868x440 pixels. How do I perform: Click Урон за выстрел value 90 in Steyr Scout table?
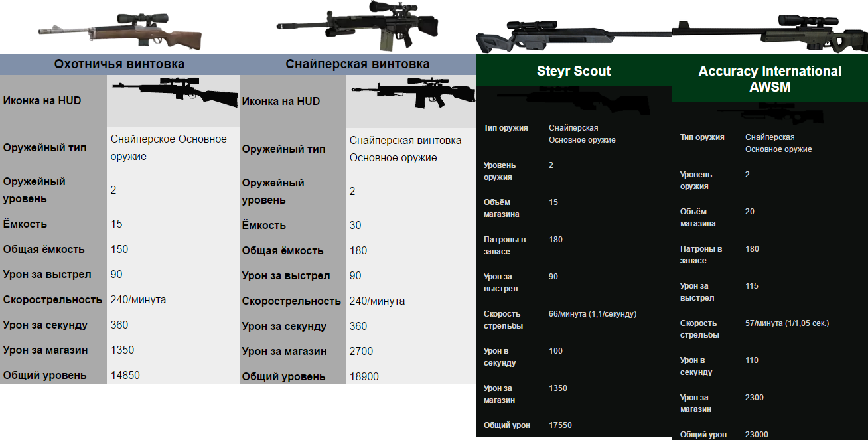pyautogui.click(x=553, y=276)
